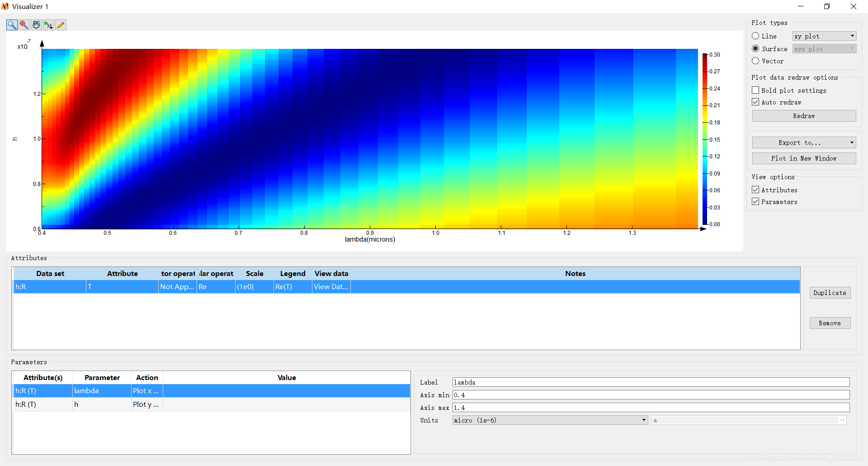Disable Auto redraw

coord(755,102)
